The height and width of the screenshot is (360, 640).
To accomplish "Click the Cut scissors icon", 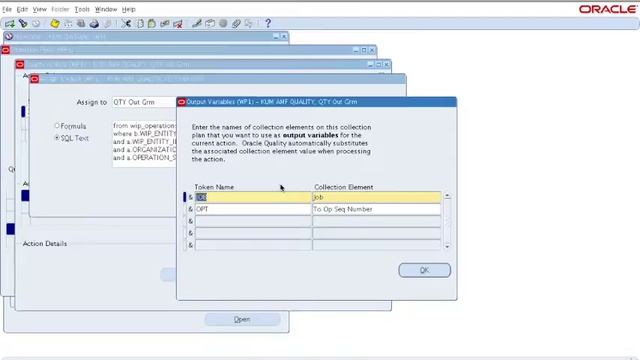I will 126,24.
